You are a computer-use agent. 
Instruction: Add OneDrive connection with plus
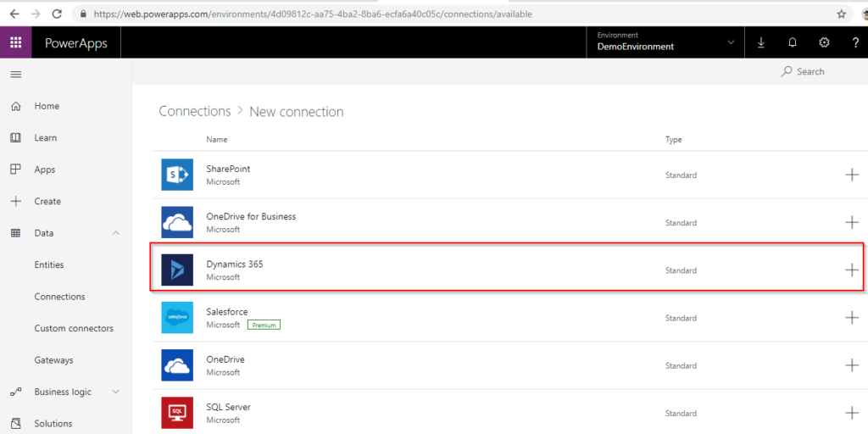pos(851,365)
